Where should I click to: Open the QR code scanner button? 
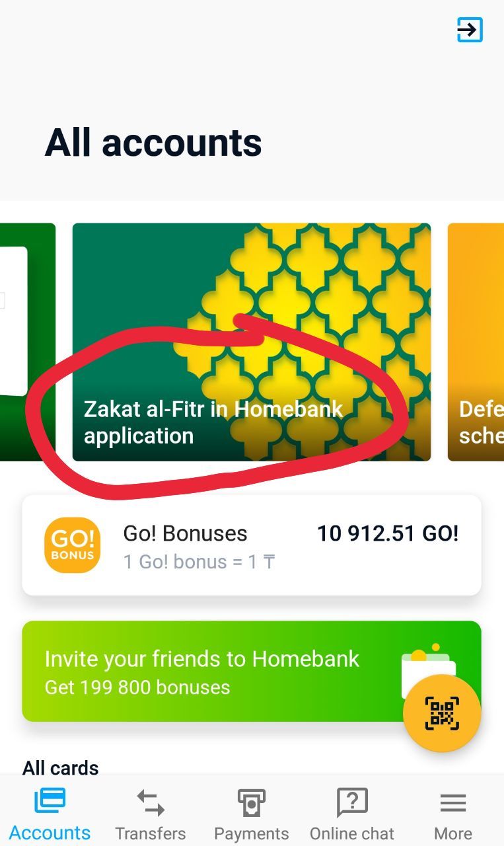(x=442, y=712)
